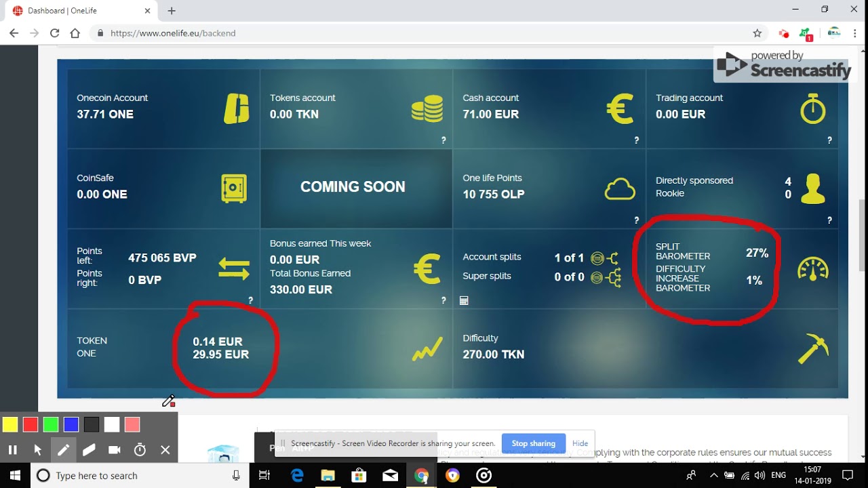Show hidden system tray icons

click(x=713, y=476)
